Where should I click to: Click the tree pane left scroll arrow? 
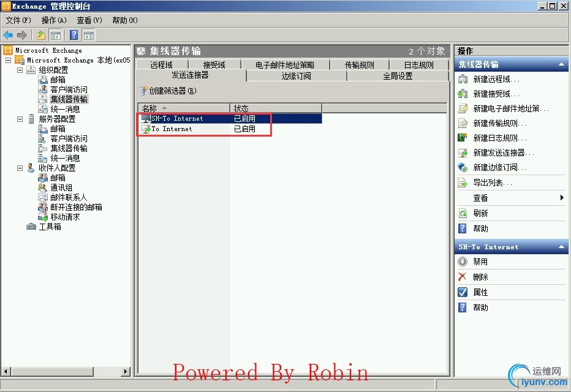click(6, 372)
